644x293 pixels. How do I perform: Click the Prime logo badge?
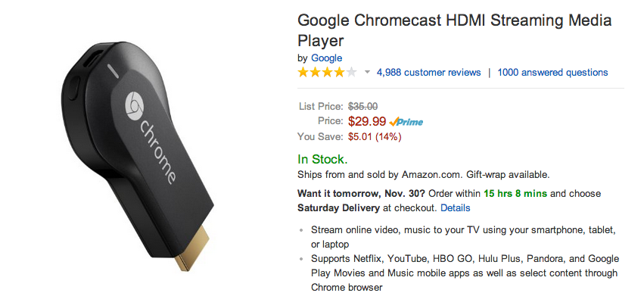click(406, 122)
